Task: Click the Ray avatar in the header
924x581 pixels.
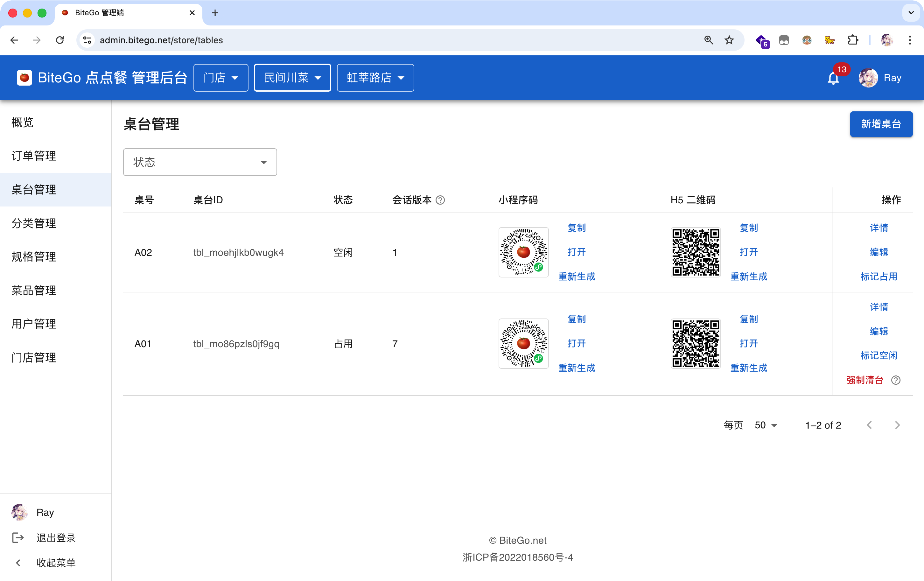Action: 868,78
